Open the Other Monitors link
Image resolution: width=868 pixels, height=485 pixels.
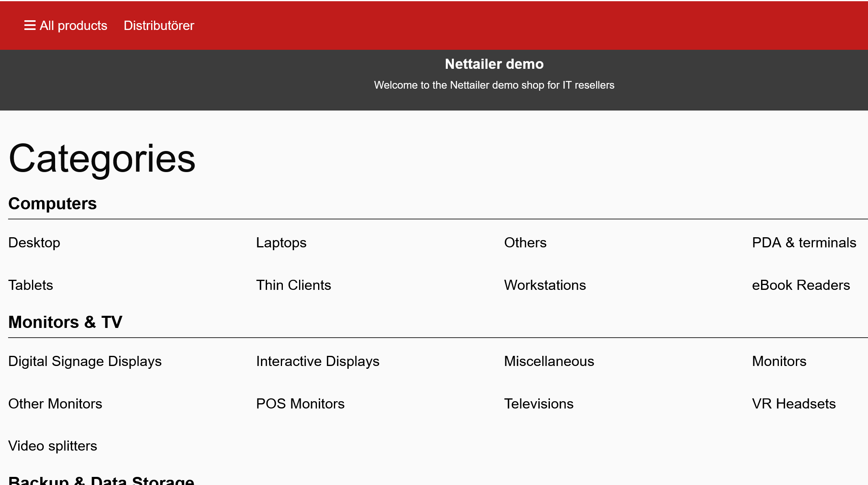tap(55, 404)
